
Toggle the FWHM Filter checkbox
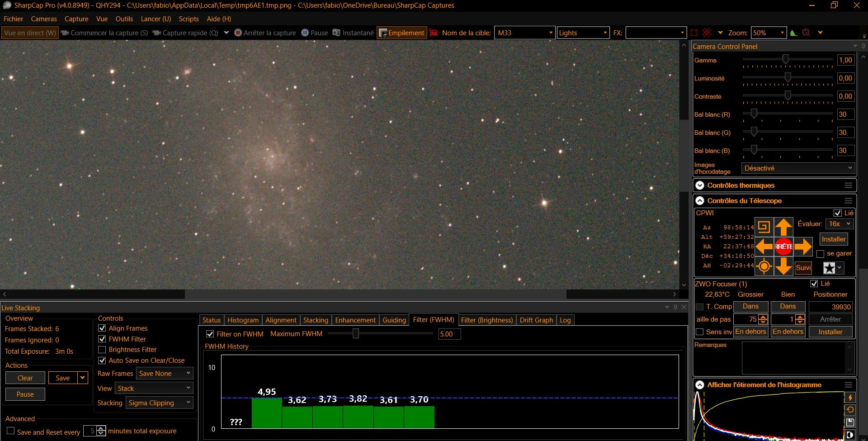click(x=102, y=339)
